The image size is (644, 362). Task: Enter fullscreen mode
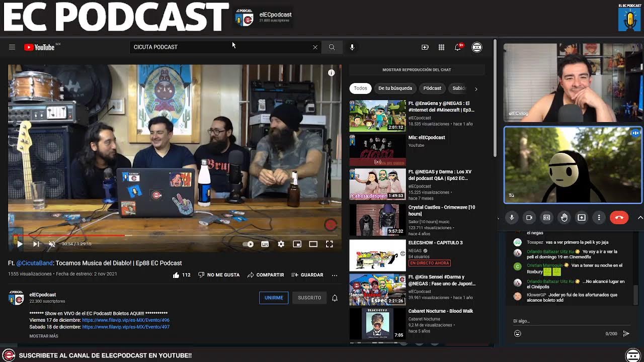[x=329, y=244]
